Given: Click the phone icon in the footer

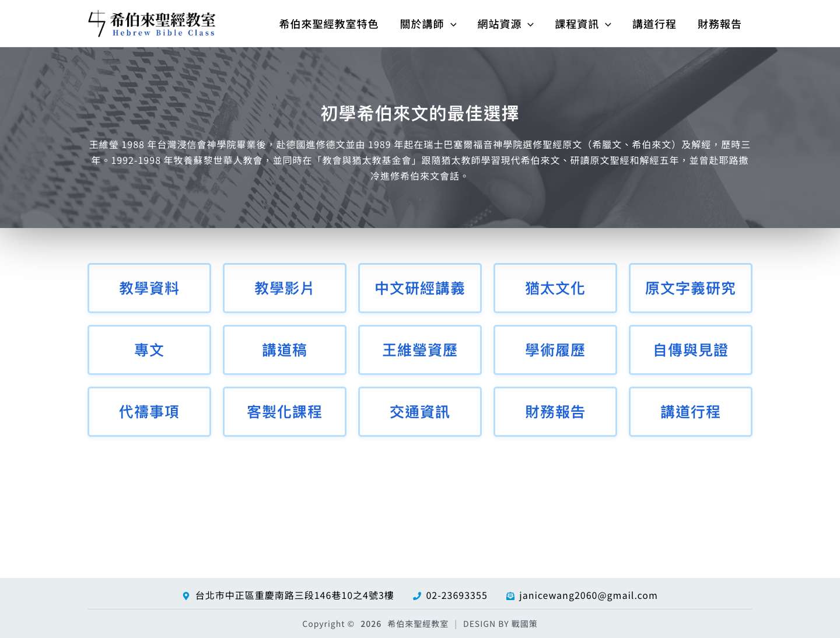Looking at the screenshot, I should point(416,596).
